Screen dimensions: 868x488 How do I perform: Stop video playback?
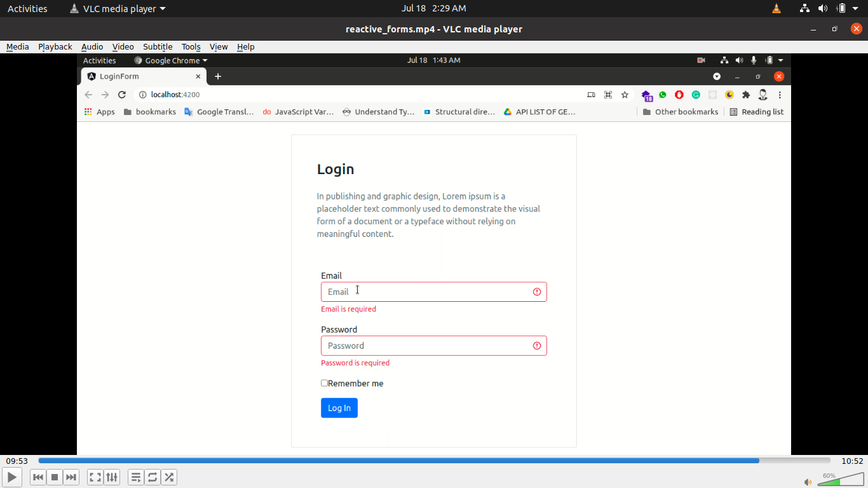[55, 477]
